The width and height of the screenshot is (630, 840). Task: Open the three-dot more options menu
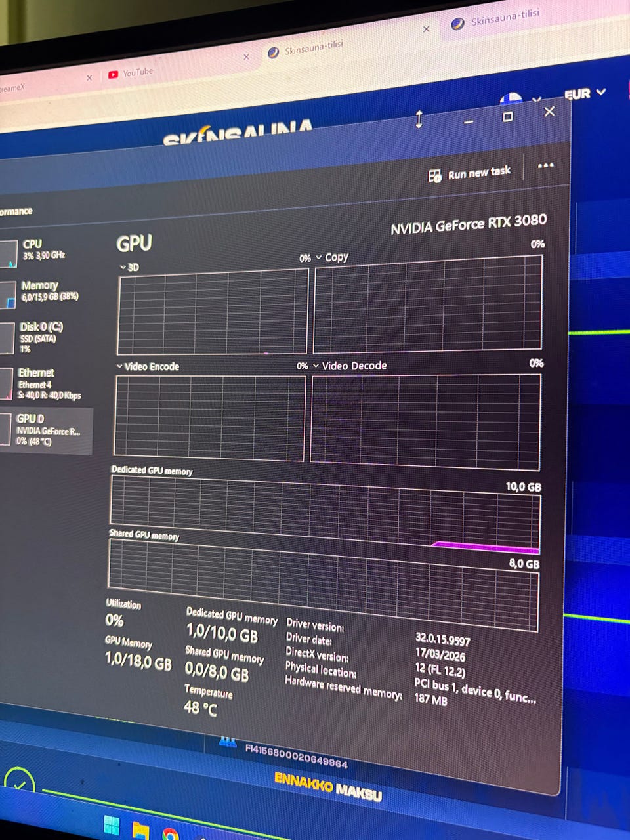pyautogui.click(x=545, y=165)
